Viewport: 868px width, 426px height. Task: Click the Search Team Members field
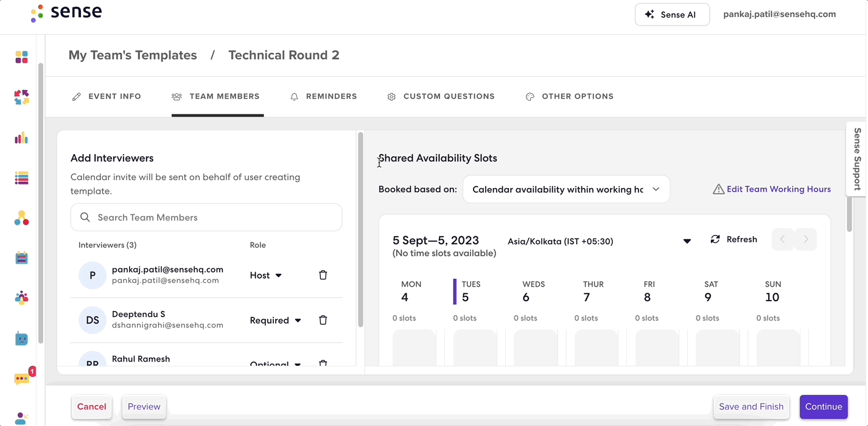click(x=206, y=217)
